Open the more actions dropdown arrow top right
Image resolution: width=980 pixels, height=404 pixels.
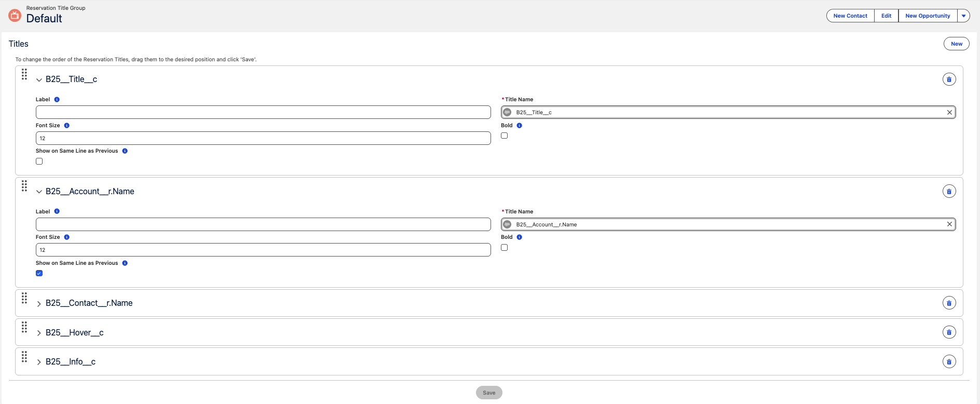pos(964,16)
